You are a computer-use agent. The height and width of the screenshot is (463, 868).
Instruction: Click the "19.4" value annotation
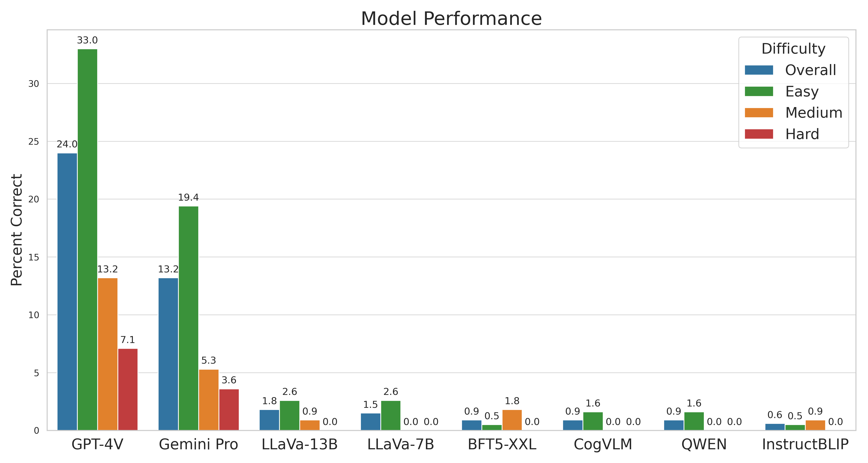tap(188, 198)
